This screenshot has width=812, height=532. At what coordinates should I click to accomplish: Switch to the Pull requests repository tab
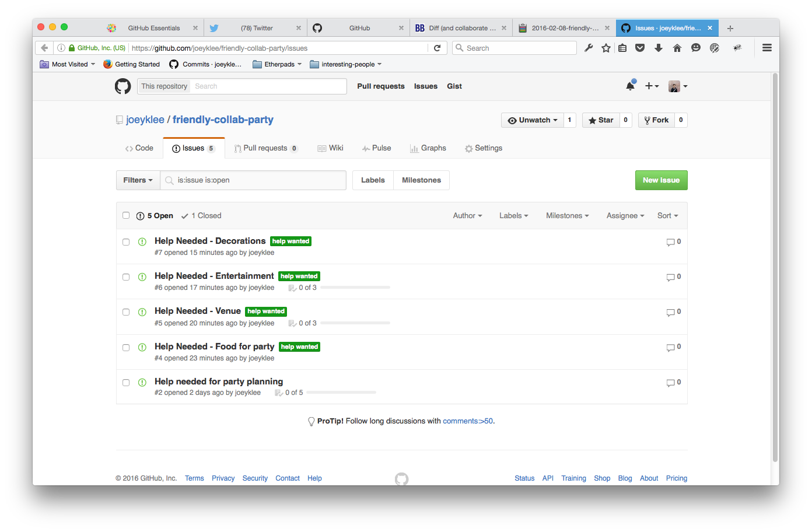[265, 148]
